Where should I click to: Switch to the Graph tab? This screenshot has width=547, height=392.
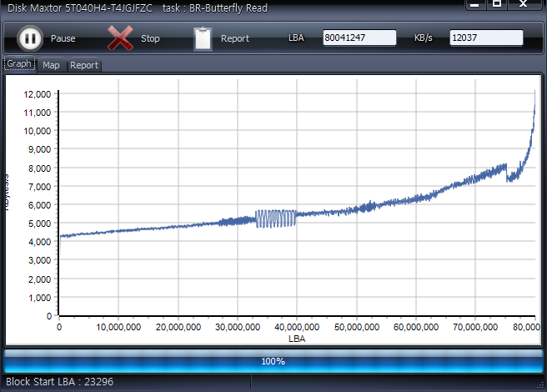click(19, 64)
